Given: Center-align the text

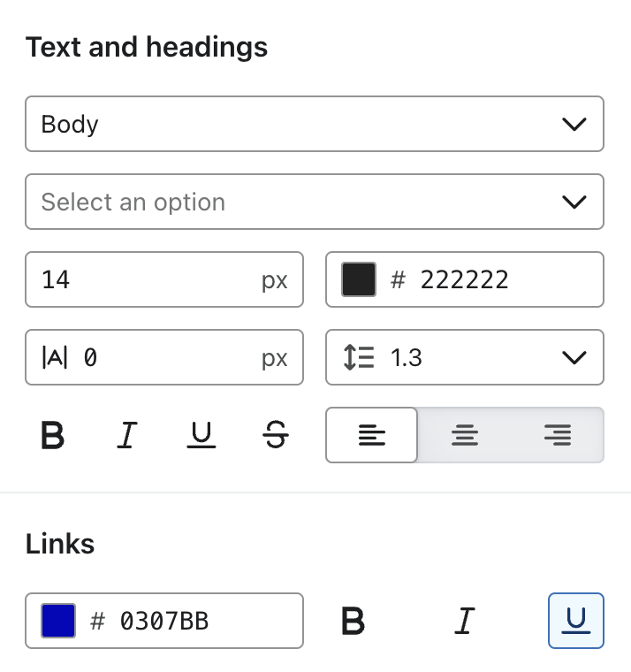Looking at the screenshot, I should (x=465, y=435).
